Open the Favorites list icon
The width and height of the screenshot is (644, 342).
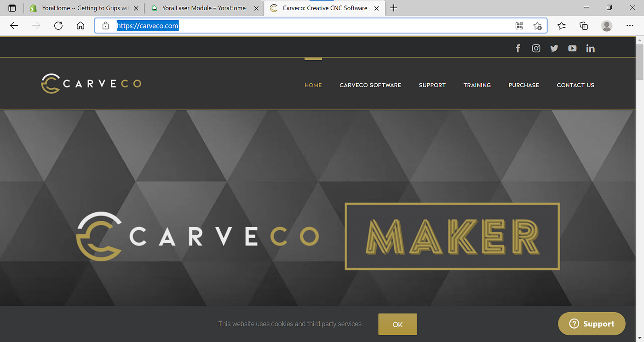561,26
